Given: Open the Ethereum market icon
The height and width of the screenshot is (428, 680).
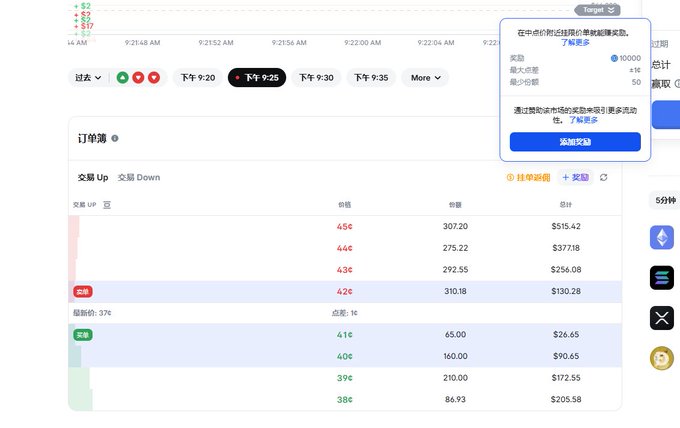Looking at the screenshot, I should 661,237.
